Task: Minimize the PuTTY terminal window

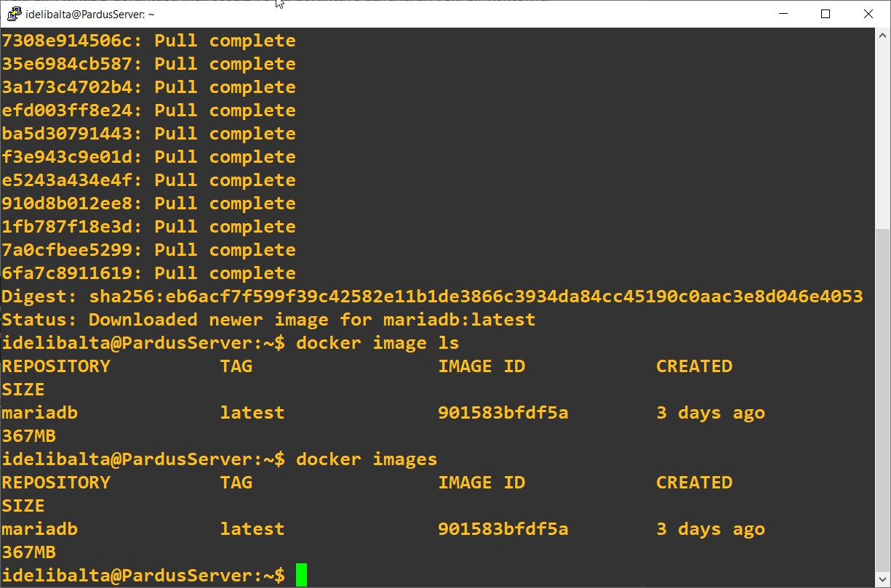Action: [x=783, y=14]
